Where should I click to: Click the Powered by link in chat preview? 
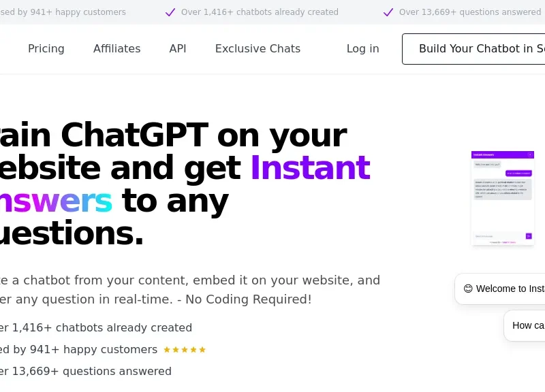503,242
